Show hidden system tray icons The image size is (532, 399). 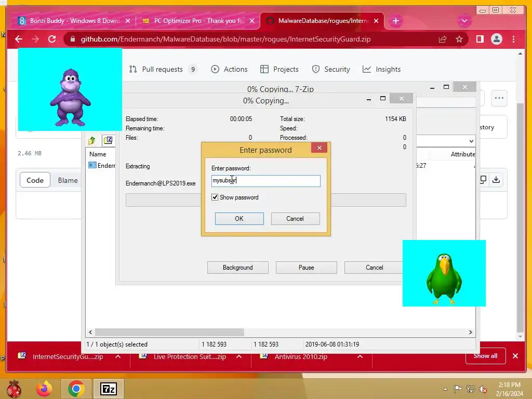[445, 389]
